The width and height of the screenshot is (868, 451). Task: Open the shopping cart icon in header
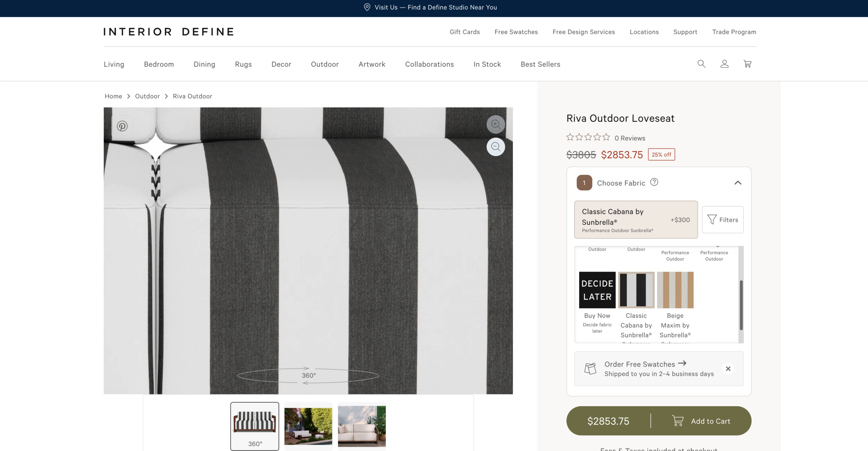[x=747, y=64]
